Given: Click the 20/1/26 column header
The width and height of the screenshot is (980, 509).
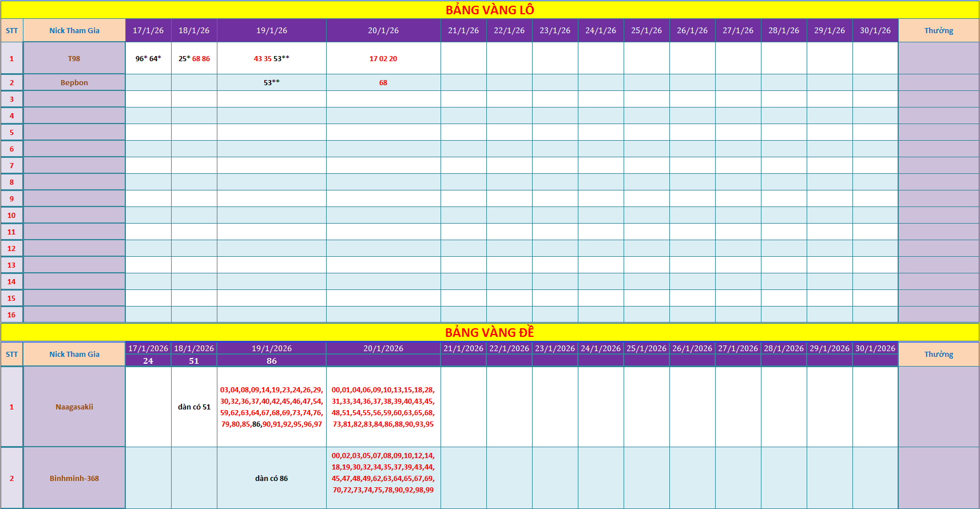Looking at the screenshot, I should (383, 30).
